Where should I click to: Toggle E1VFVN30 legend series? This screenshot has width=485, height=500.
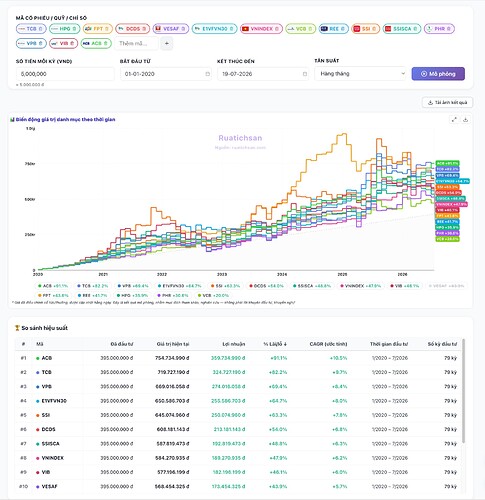[180, 286]
